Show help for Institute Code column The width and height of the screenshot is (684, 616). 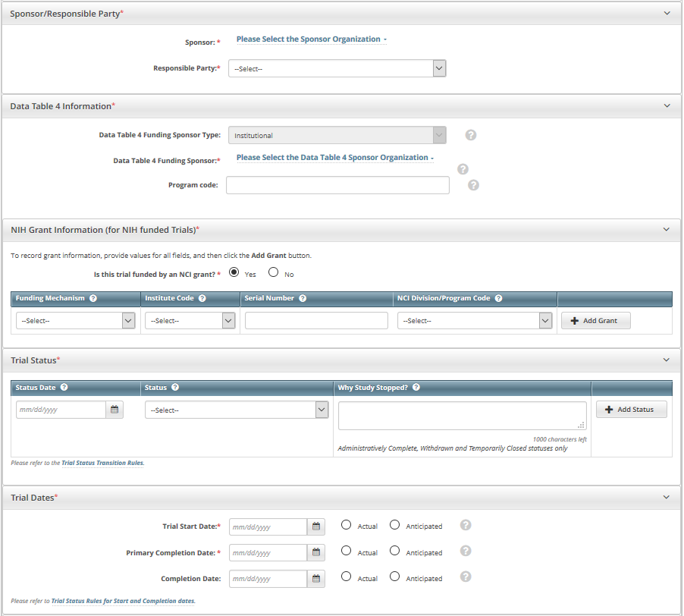click(x=202, y=298)
